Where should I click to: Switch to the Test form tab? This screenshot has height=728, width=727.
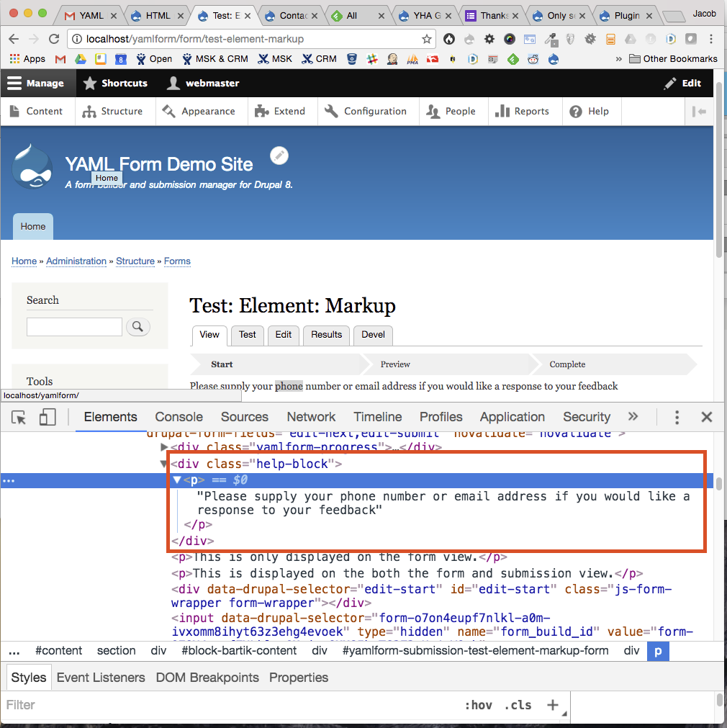point(248,336)
